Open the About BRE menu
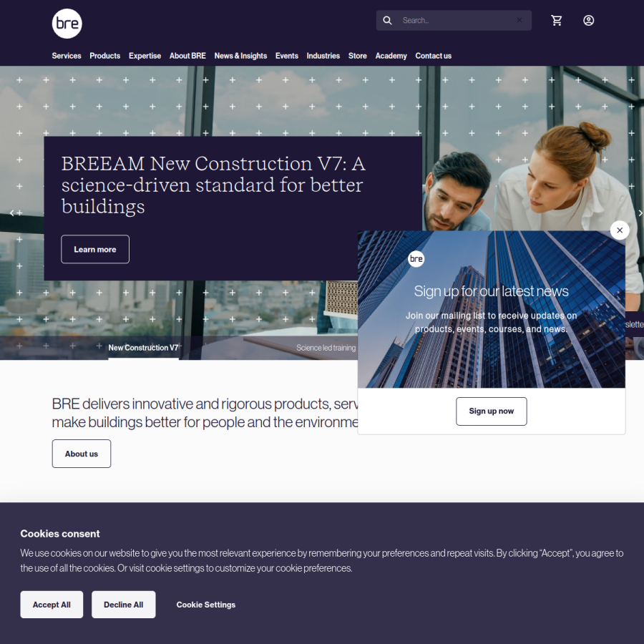 (187, 56)
